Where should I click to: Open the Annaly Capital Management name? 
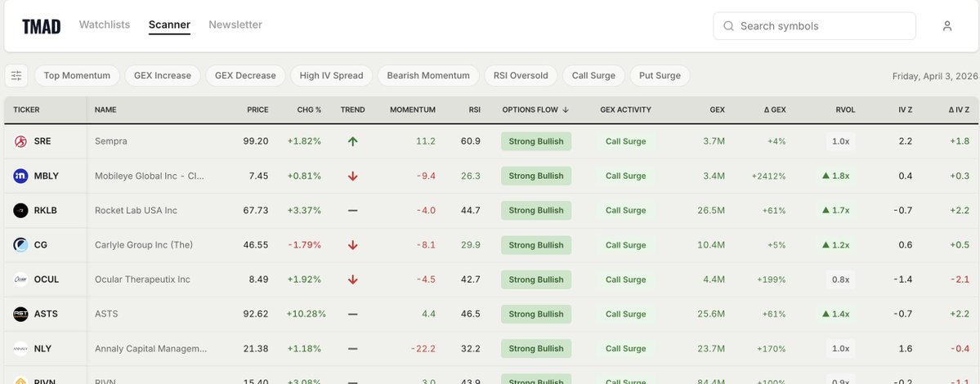pyautogui.click(x=150, y=348)
